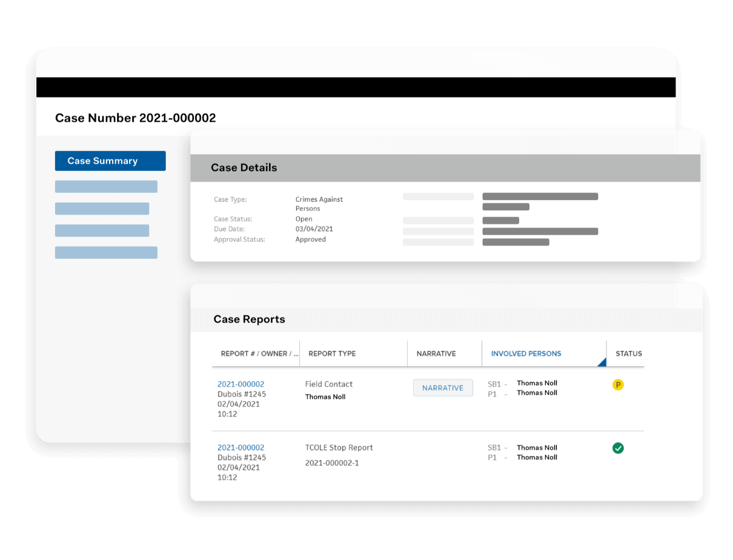Sort by the INVOLVED PERSONS column header
Screen dimensions: 733x560
[x=525, y=353]
